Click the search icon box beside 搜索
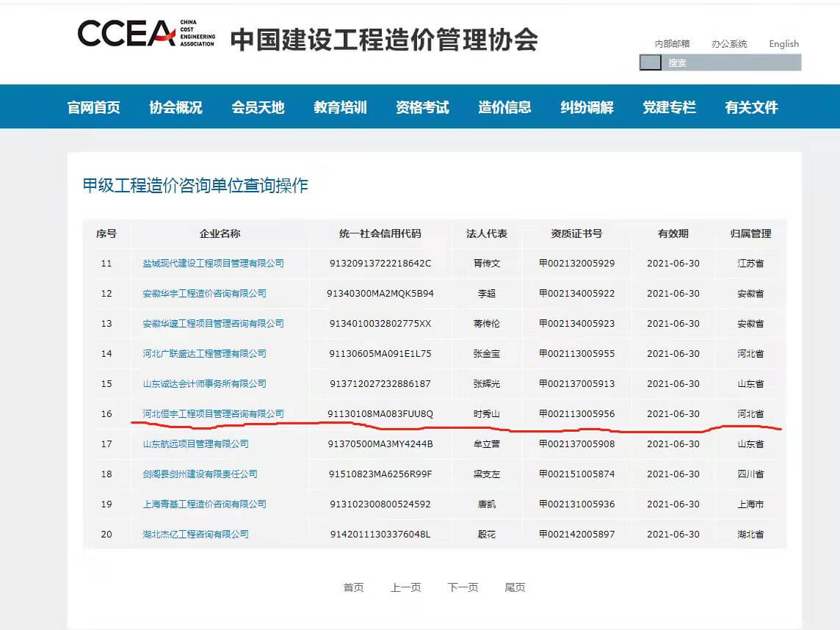 tap(651, 62)
